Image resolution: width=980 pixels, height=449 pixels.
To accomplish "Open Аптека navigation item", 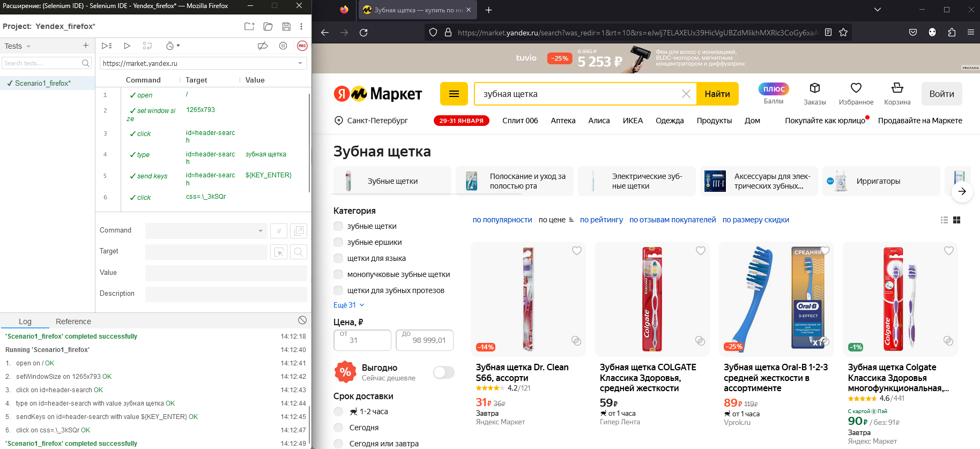I will coord(563,121).
